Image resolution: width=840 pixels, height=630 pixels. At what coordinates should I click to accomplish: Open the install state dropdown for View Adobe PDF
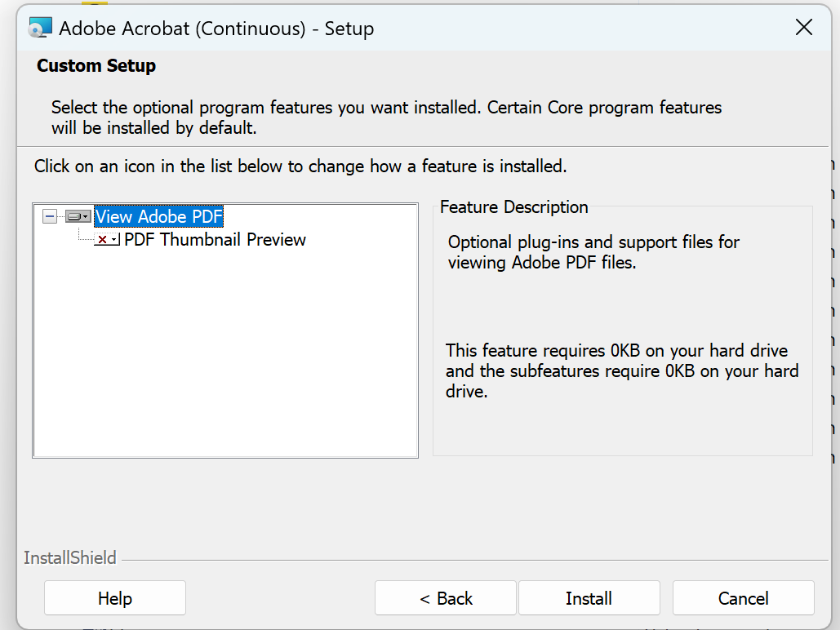[86, 216]
